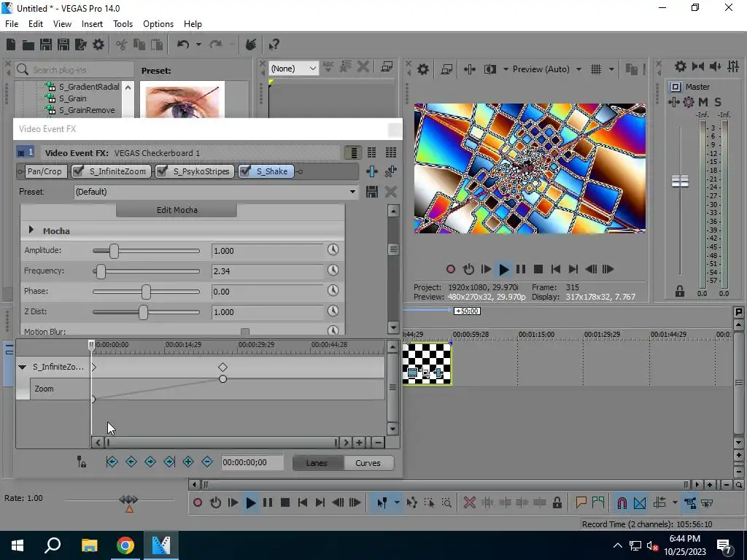Open the Tools menu
This screenshot has width=747, height=560.
(x=123, y=24)
